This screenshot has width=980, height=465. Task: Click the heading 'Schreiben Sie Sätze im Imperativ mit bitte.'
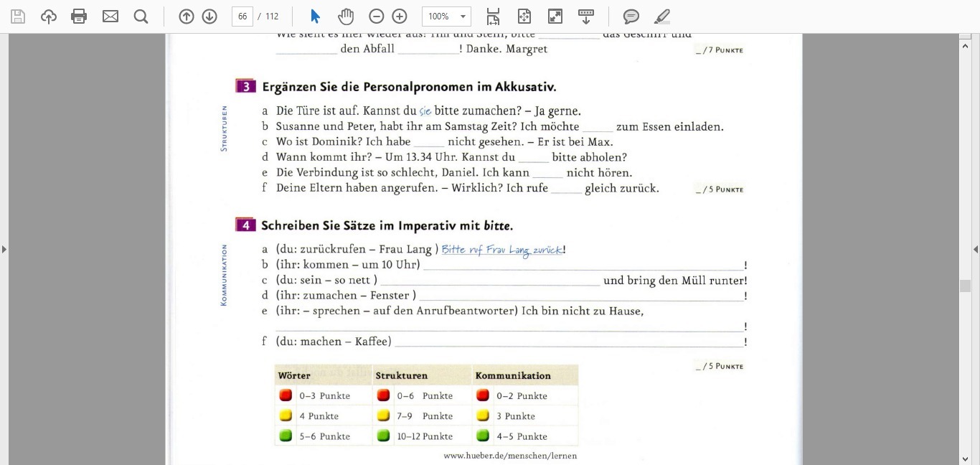(387, 225)
